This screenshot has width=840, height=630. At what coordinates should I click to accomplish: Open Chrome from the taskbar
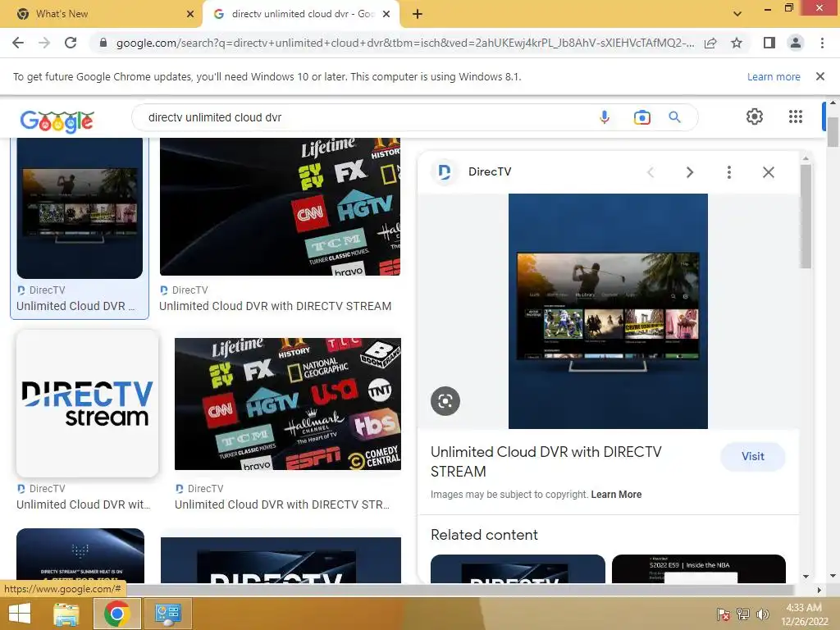[x=117, y=614]
